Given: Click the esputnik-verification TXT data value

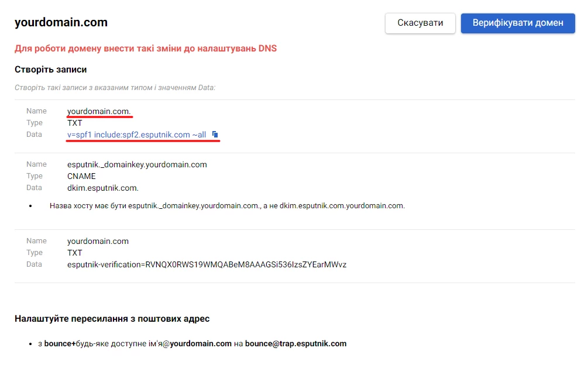Looking at the screenshot, I should click(207, 264).
